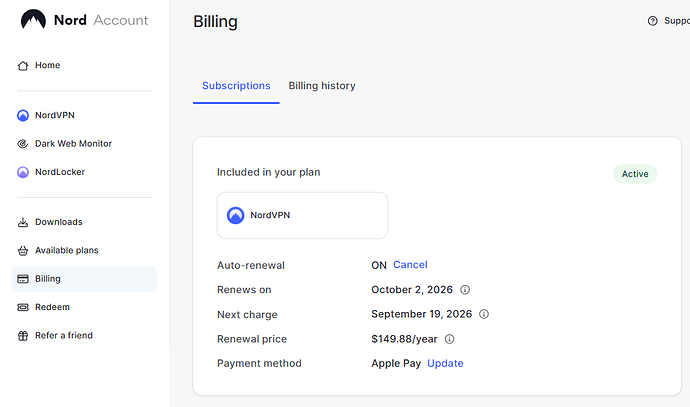Open Available plans page
Viewport: 690px width, 407px height.
pos(66,250)
